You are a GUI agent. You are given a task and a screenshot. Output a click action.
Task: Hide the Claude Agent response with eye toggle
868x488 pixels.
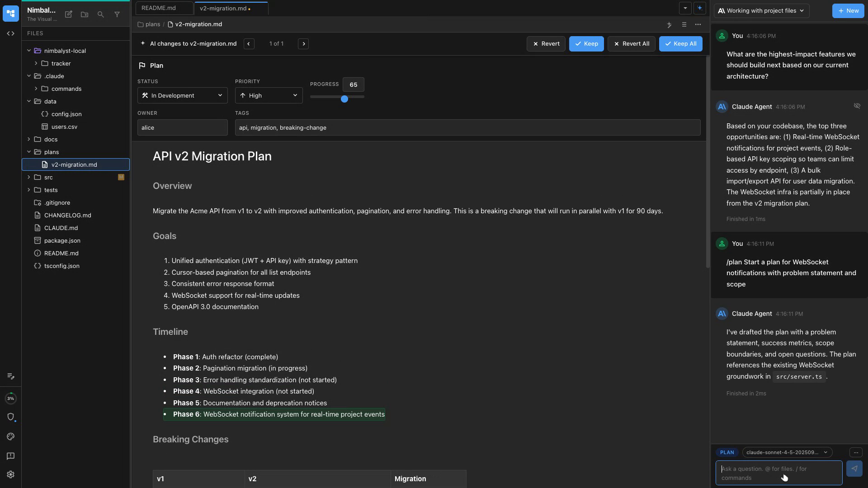click(x=858, y=106)
